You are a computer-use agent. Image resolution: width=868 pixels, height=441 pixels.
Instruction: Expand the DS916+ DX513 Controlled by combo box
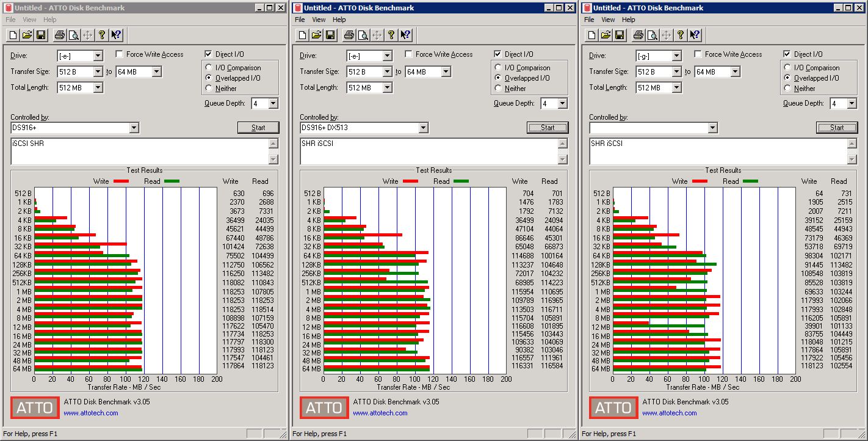tap(424, 128)
